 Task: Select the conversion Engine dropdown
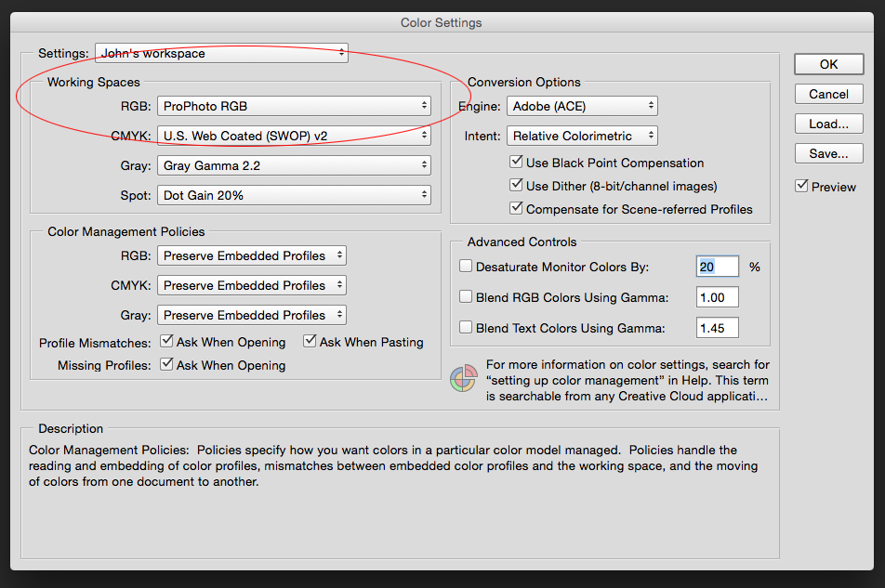pyautogui.click(x=582, y=106)
